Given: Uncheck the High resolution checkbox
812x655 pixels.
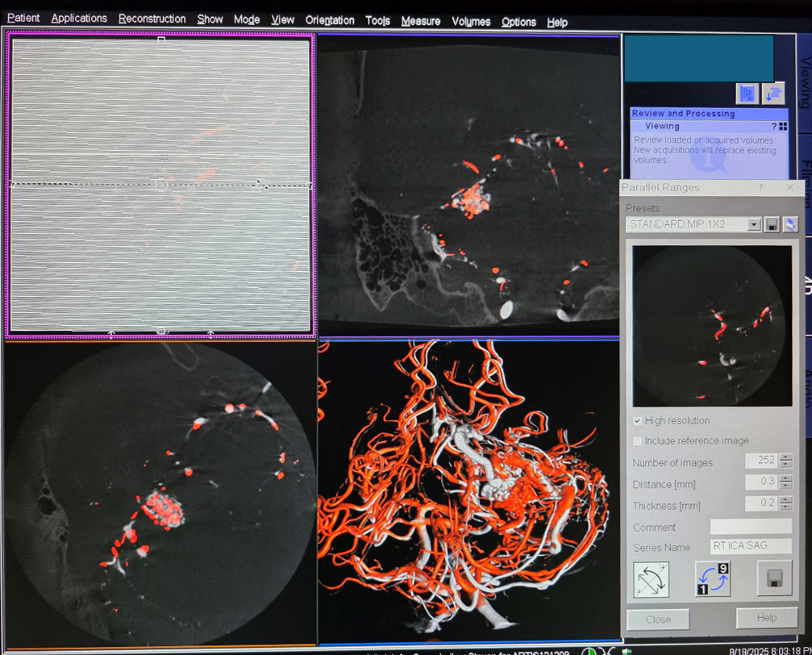Looking at the screenshot, I should click(638, 421).
